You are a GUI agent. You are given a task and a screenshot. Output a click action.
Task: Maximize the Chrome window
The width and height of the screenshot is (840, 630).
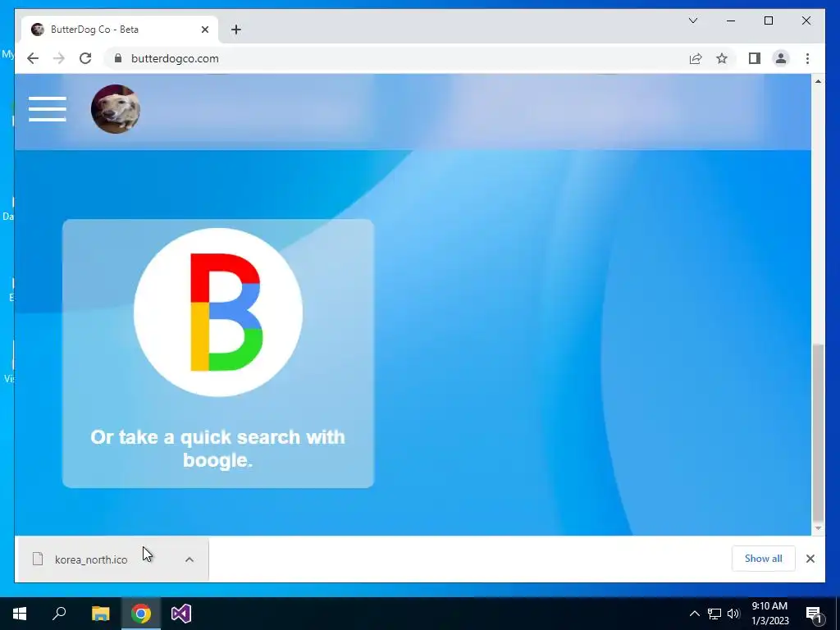[x=768, y=21]
